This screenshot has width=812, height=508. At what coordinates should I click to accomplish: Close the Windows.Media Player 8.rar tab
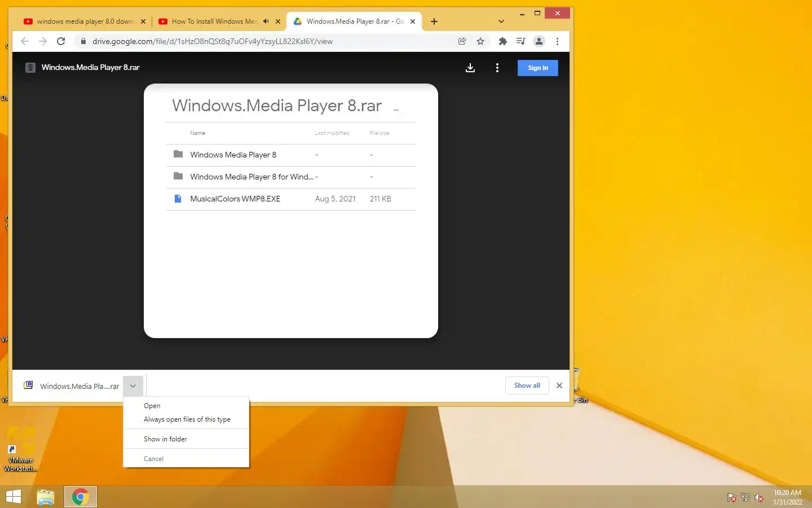tap(413, 21)
